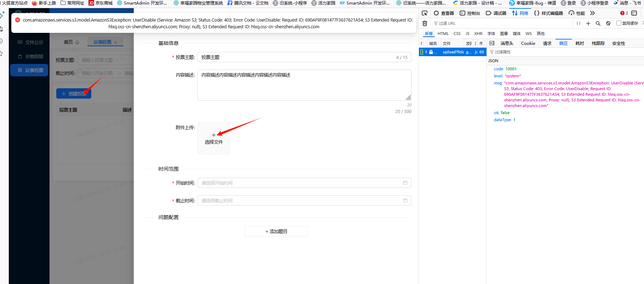Click the 添加题目 button
Image resolution: width=644 pixels, height=284 pixels.
[276, 231]
